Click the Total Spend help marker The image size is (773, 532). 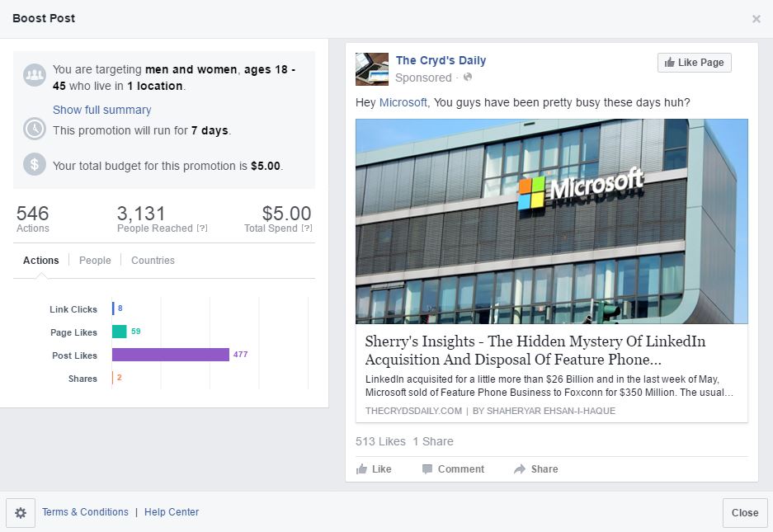307,228
